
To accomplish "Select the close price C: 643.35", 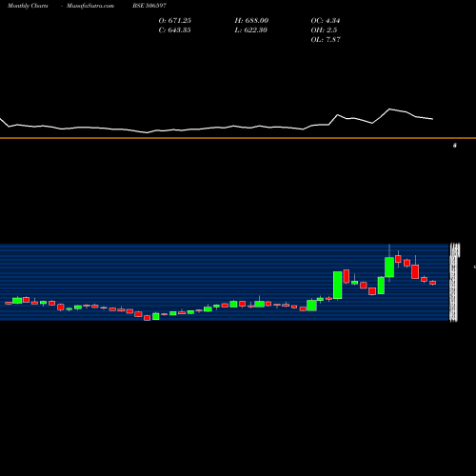I will pos(174,30).
